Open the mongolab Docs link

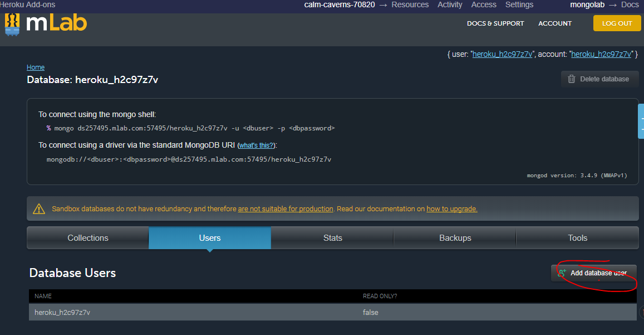[x=630, y=4]
